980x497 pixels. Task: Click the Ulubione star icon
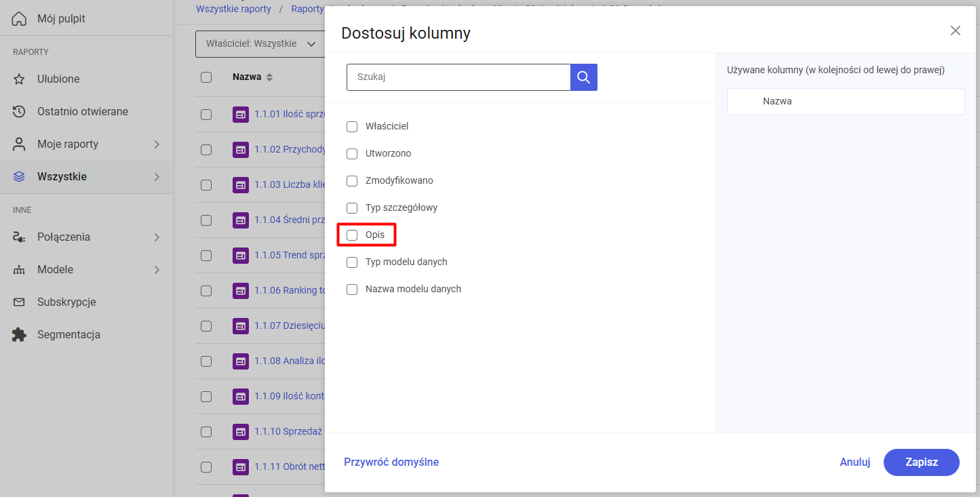point(19,79)
